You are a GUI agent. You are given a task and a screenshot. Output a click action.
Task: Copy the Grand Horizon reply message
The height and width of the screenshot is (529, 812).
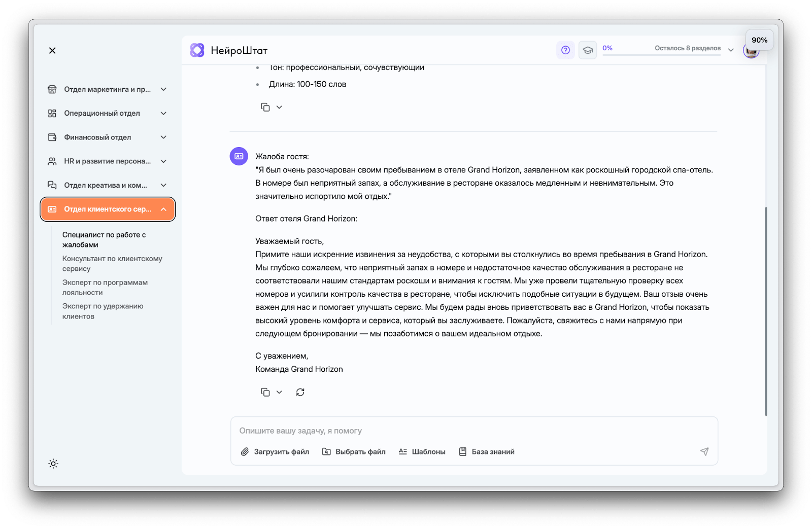pyautogui.click(x=265, y=392)
